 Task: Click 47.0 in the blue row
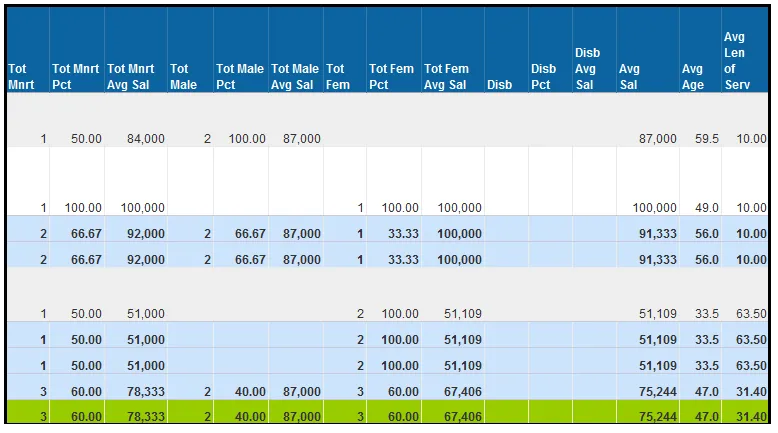pyautogui.click(x=707, y=392)
